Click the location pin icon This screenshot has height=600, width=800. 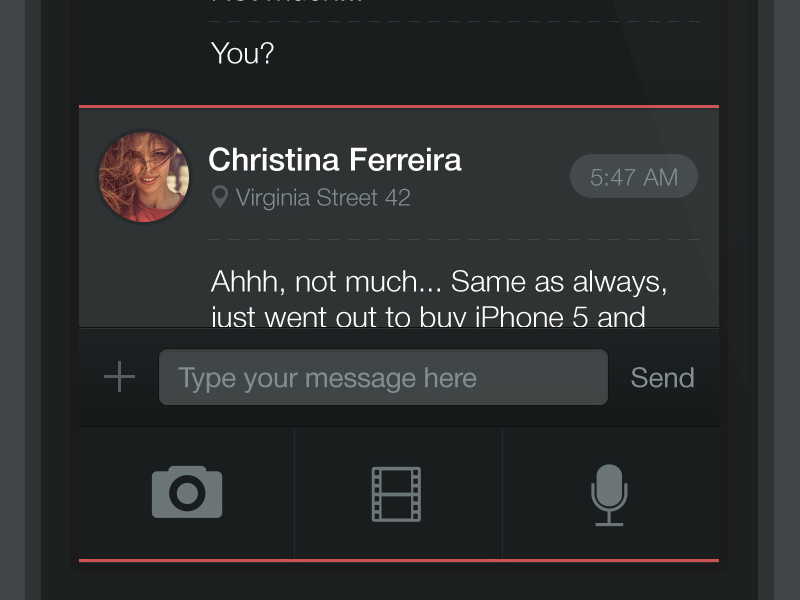[220, 197]
